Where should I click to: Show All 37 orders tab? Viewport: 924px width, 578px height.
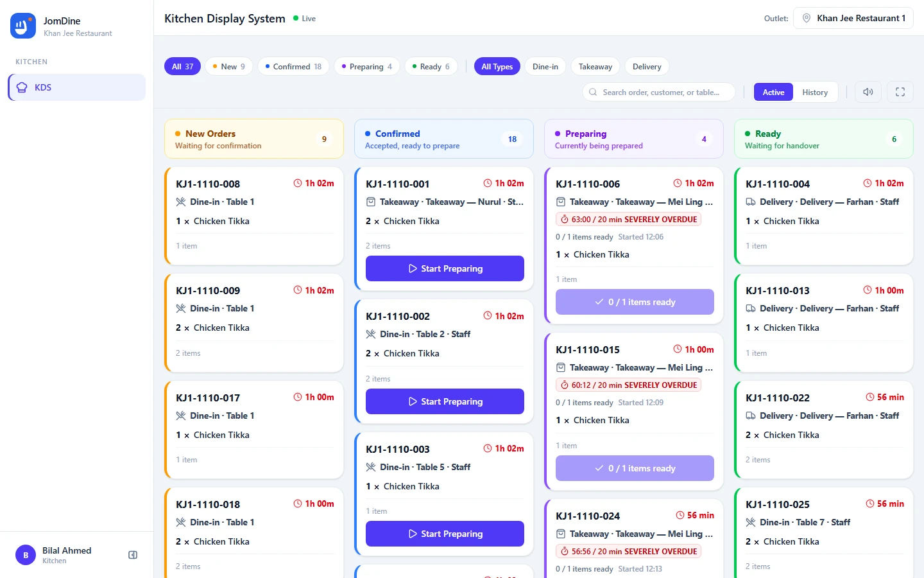pos(183,66)
